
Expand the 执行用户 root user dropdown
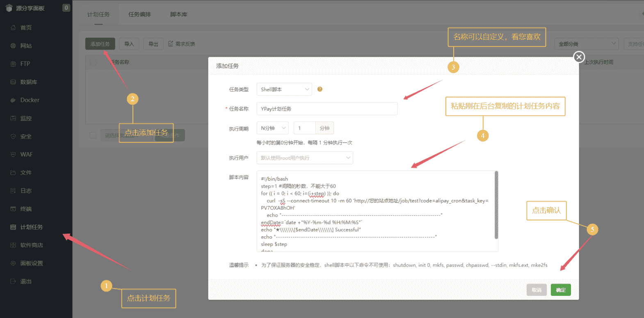click(305, 158)
